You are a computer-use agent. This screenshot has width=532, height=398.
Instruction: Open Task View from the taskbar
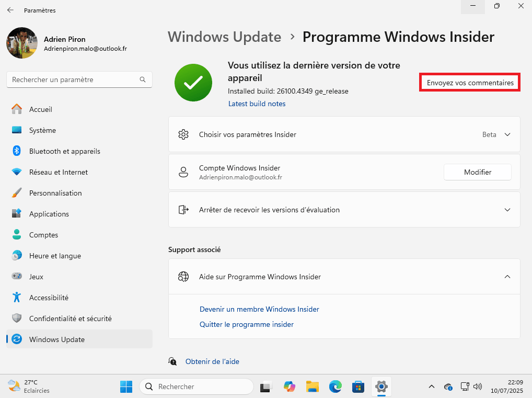click(x=266, y=386)
